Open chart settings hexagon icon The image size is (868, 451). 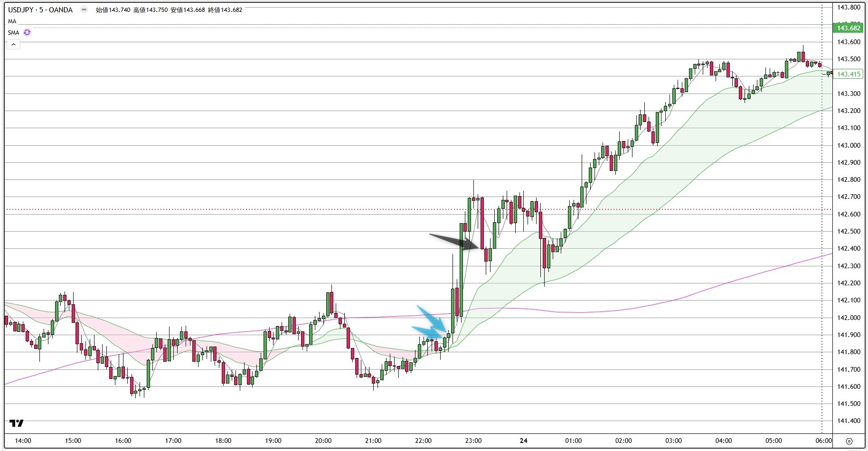click(849, 441)
